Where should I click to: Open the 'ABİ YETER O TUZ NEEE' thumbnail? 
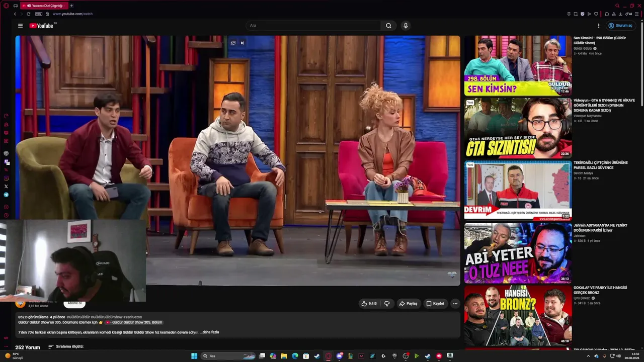point(518,253)
